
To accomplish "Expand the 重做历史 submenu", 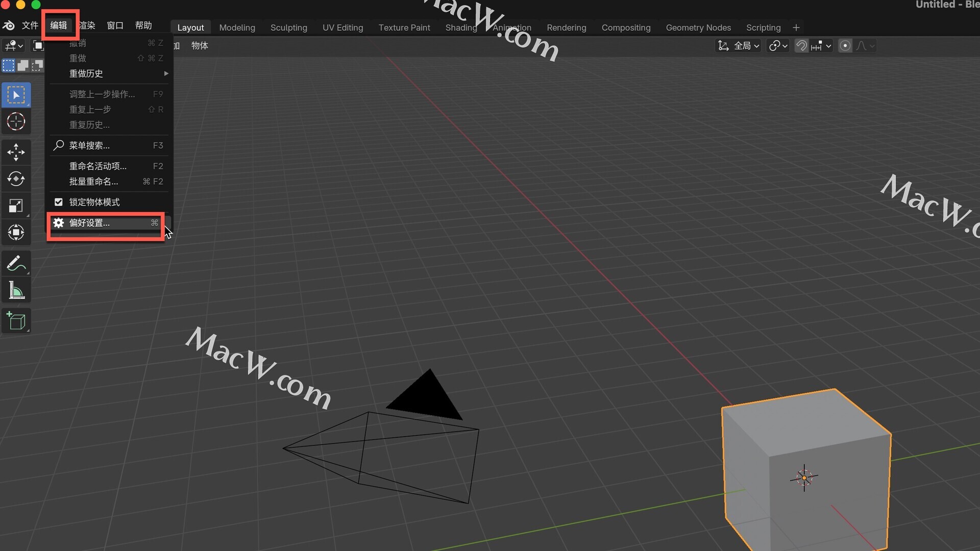I will pos(109,73).
